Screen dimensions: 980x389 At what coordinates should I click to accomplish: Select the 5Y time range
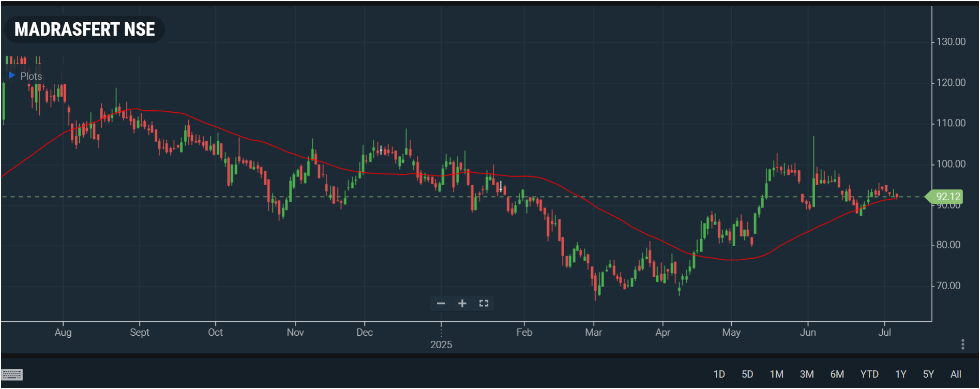[x=928, y=374]
